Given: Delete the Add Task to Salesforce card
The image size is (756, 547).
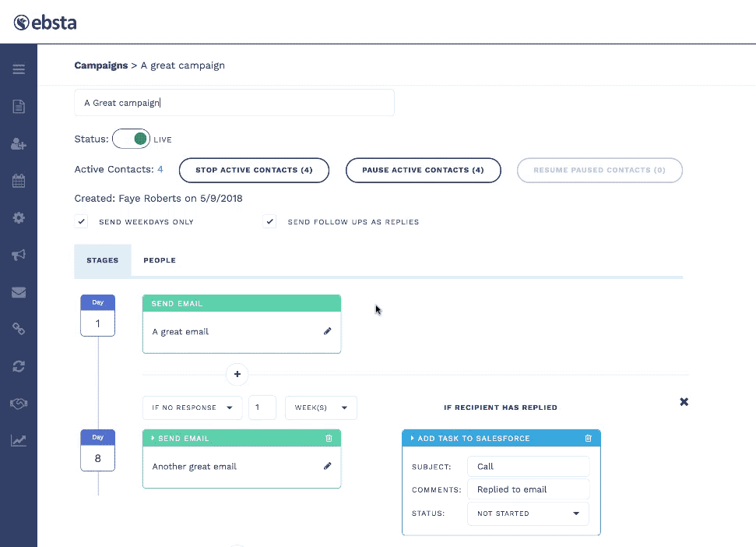Looking at the screenshot, I should click(588, 439).
